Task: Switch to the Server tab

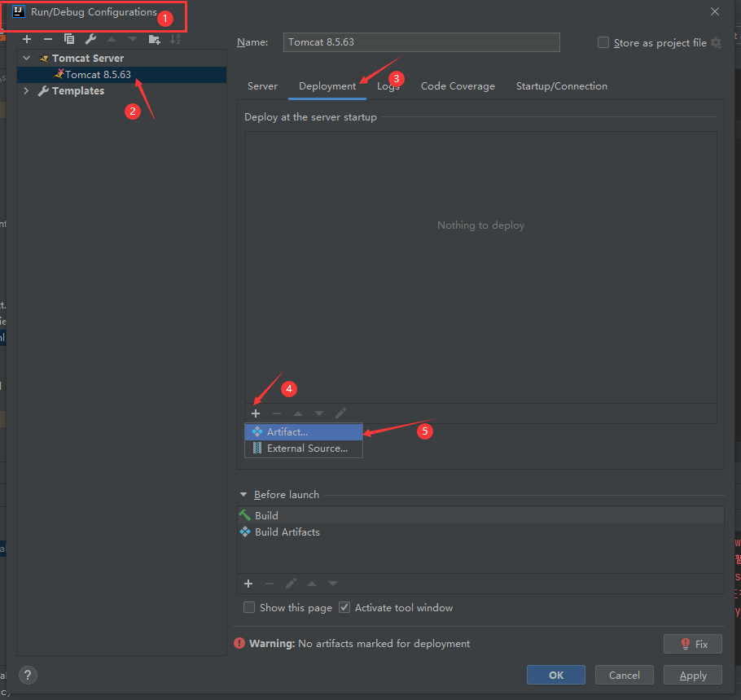Action: point(262,86)
